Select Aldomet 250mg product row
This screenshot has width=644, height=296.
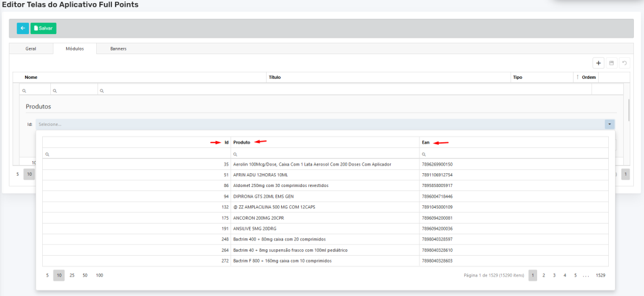pyautogui.click(x=325, y=185)
